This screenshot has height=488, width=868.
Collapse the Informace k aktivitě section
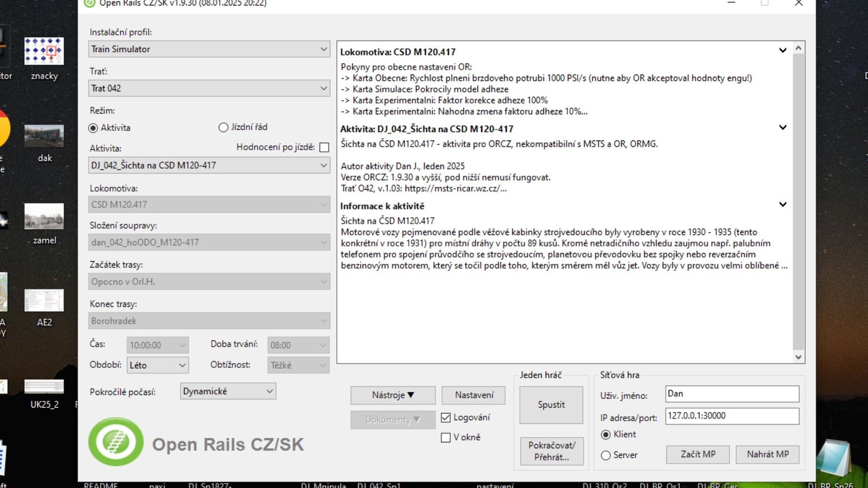pyautogui.click(x=783, y=204)
